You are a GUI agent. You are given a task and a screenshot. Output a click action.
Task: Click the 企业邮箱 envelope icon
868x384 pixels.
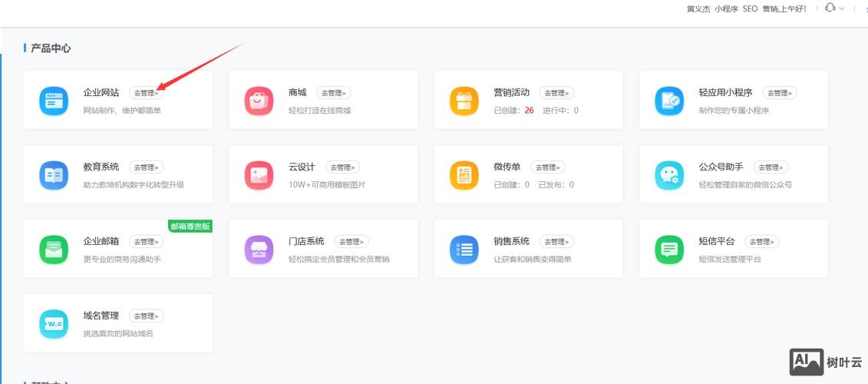coord(54,250)
